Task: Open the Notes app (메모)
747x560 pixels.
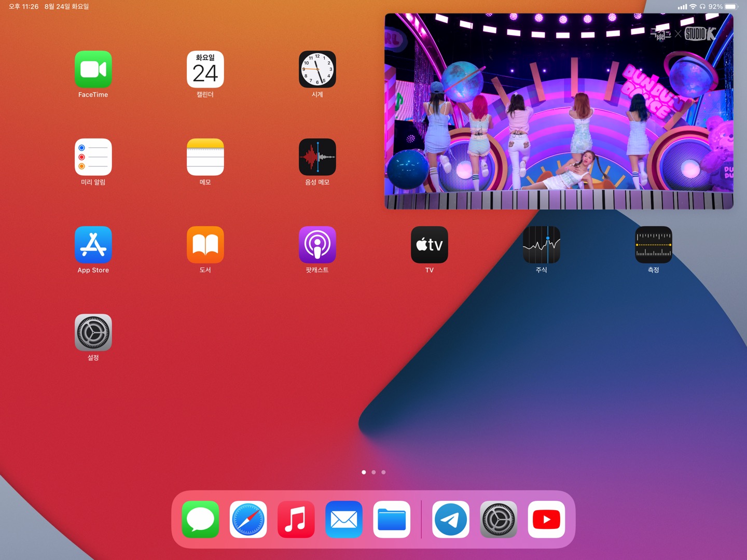Action: click(x=205, y=157)
